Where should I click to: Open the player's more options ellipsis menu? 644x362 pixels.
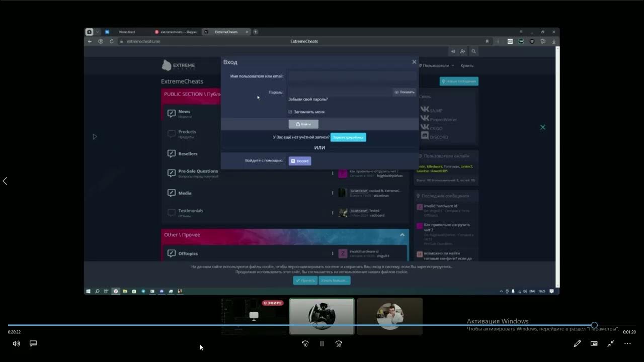point(627,343)
